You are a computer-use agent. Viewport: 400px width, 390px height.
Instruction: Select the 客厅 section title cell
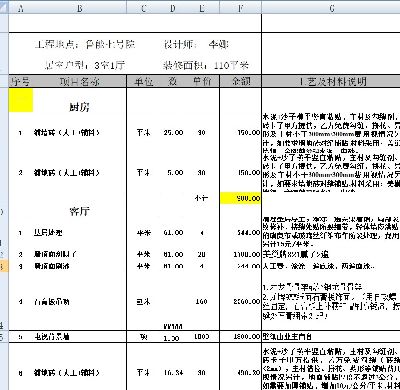(80, 211)
